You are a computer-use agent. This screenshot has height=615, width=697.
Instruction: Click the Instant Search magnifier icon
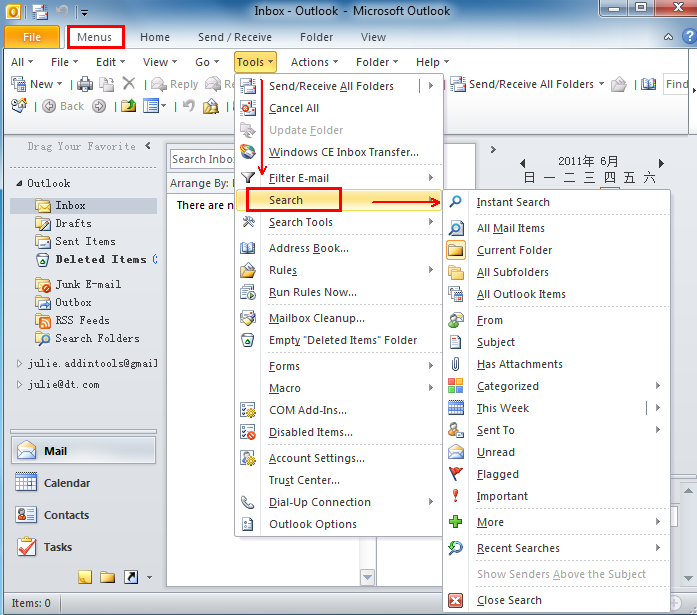(x=455, y=202)
